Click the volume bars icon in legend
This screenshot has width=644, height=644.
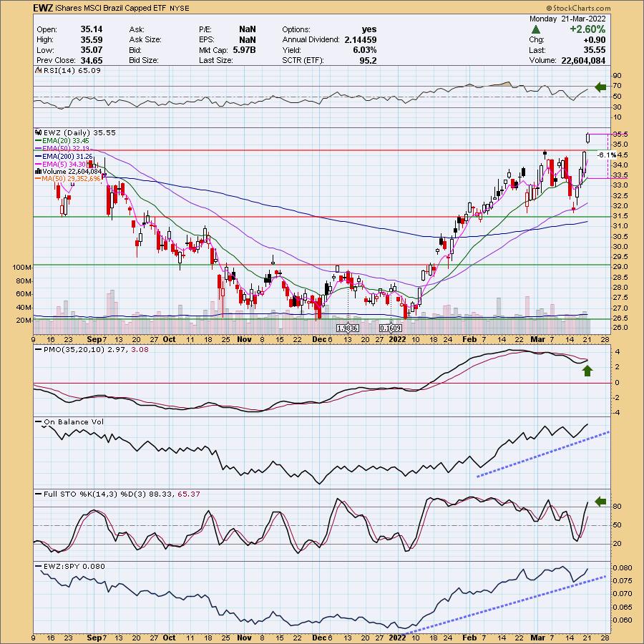click(39, 171)
